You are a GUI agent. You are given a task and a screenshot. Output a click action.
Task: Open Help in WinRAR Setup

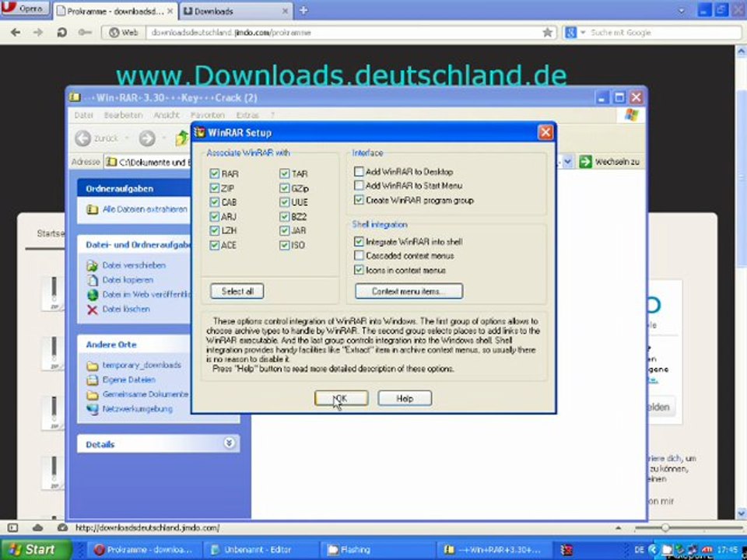(405, 398)
